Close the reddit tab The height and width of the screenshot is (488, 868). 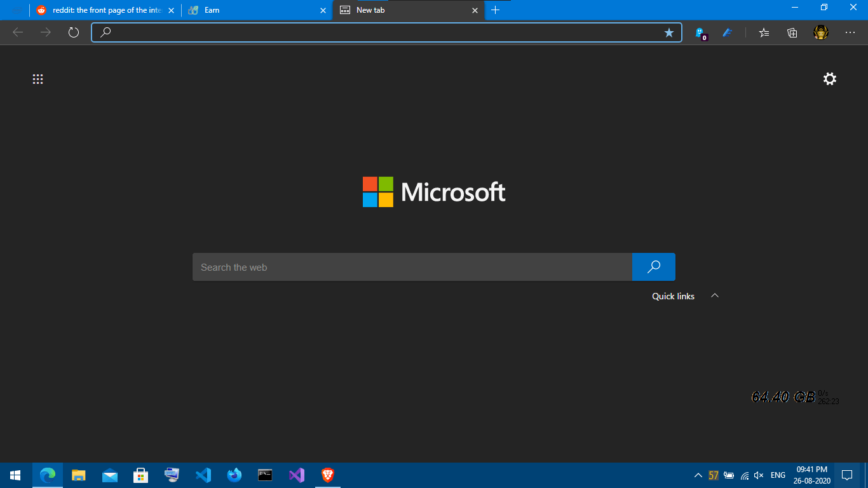171,10
